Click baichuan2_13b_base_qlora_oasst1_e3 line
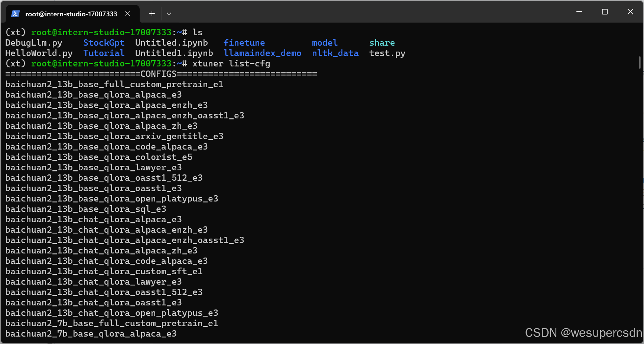Image resolution: width=644 pixels, height=344 pixels. (94, 189)
